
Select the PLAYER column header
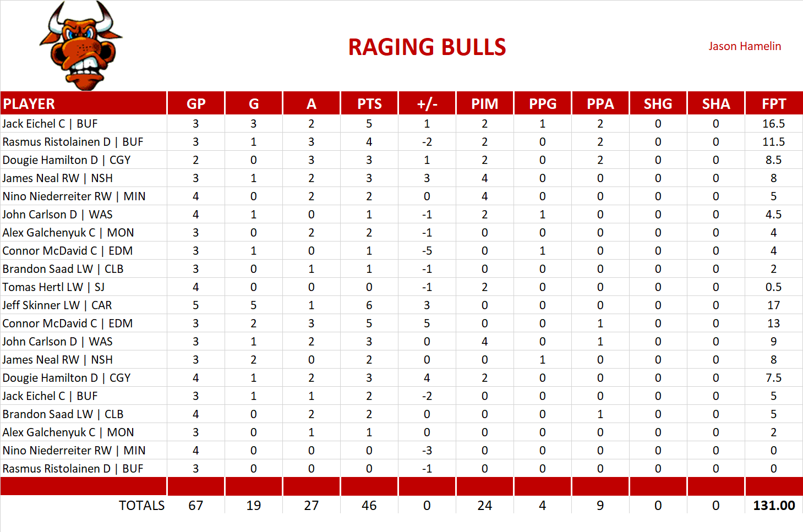point(29,104)
